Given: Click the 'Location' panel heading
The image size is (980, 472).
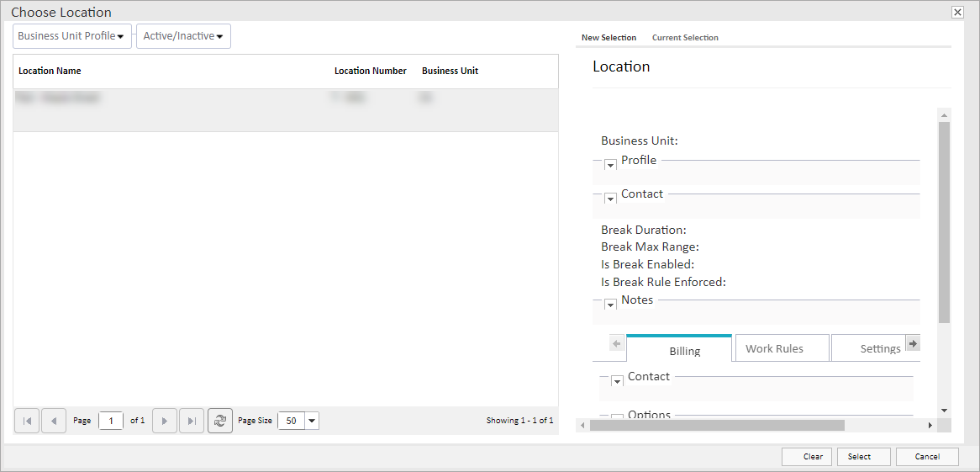Looking at the screenshot, I should click(x=621, y=66).
